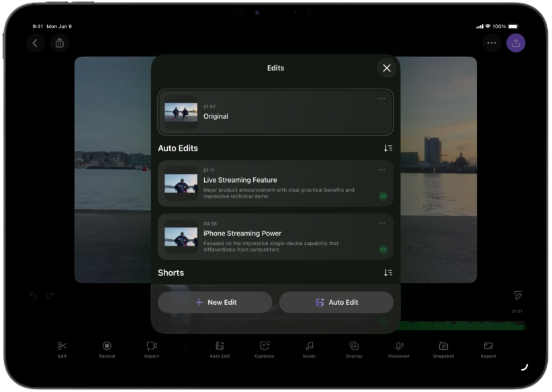Click the 00:56 duration label

point(210,224)
